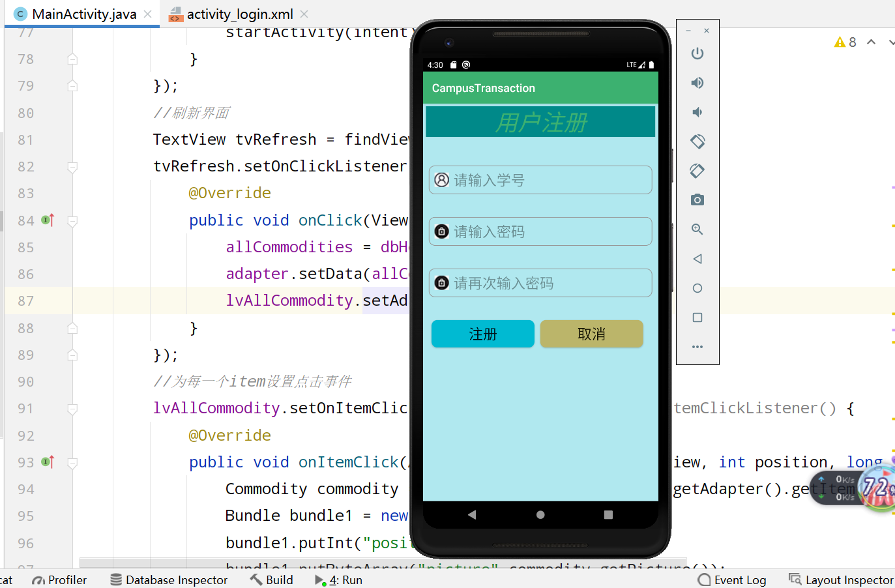Open the Event Log panel
Screen dimensions: 895x588
point(732,580)
